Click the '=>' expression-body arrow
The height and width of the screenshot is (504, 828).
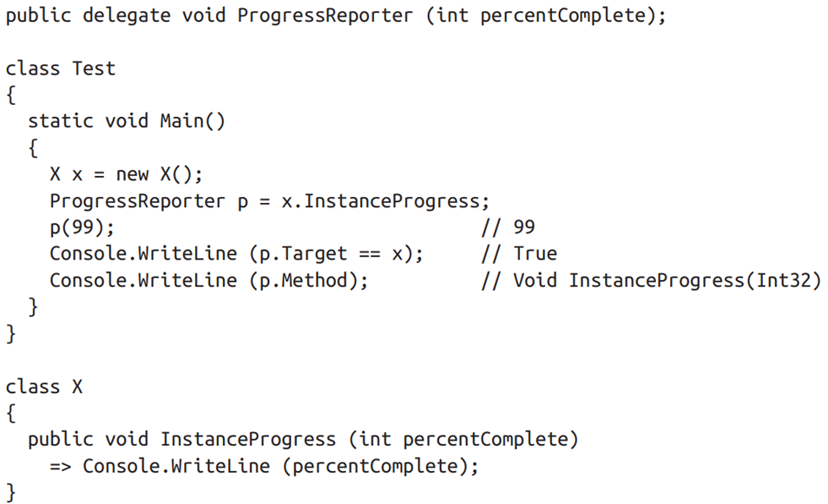pos(60,466)
